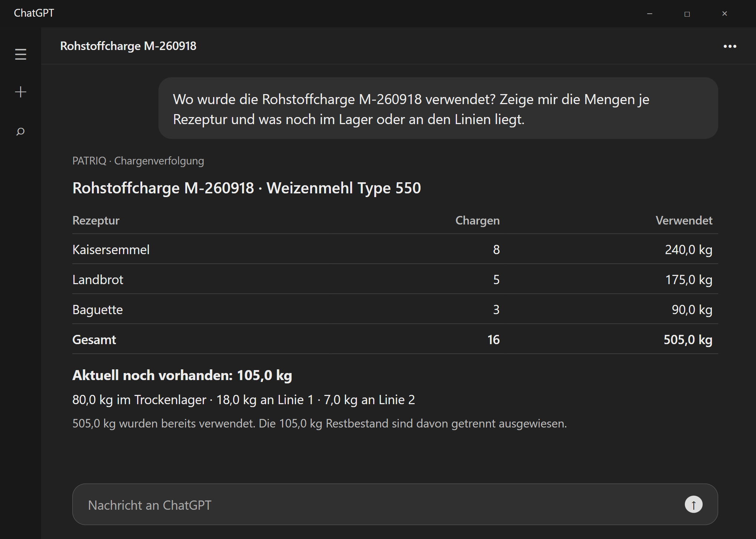This screenshot has height=539, width=756.
Task: Send message with the arrow button
Action: click(693, 504)
